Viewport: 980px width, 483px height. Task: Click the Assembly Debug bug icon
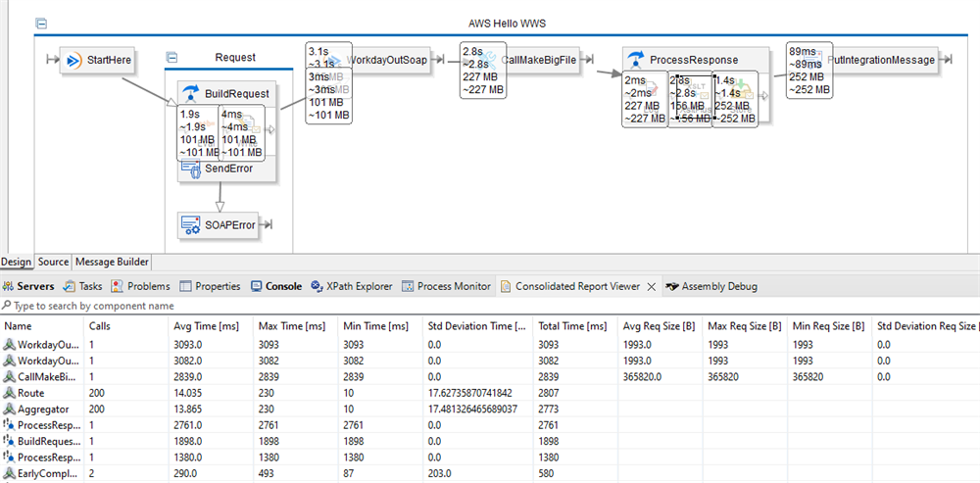coord(671,286)
